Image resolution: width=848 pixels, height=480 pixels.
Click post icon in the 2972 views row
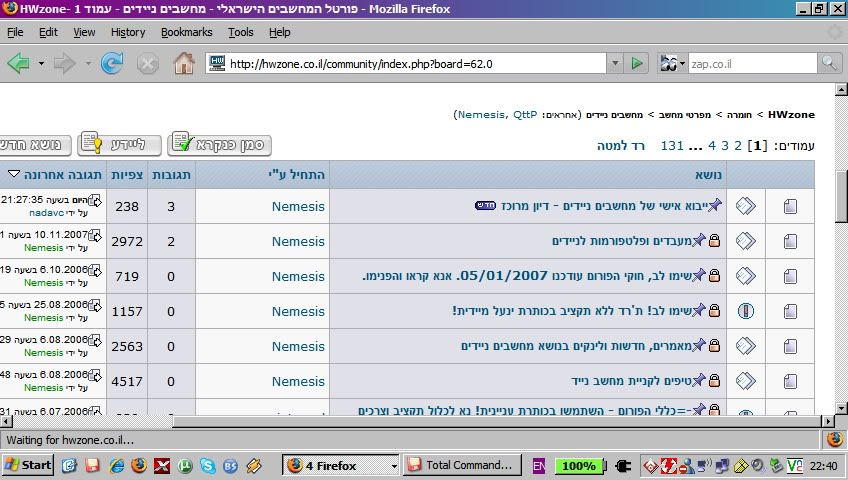[746, 241]
